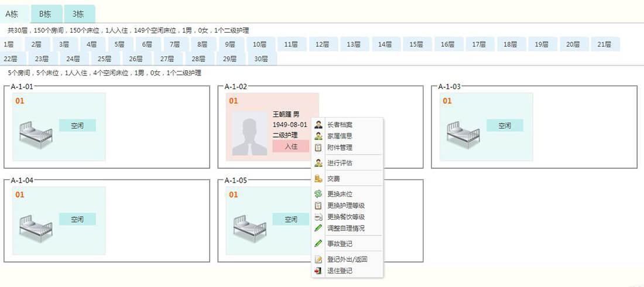Image resolution: width=644 pixels, height=287 pixels.
Task: Click the 家属信息 family icon
Action: (x=318, y=136)
